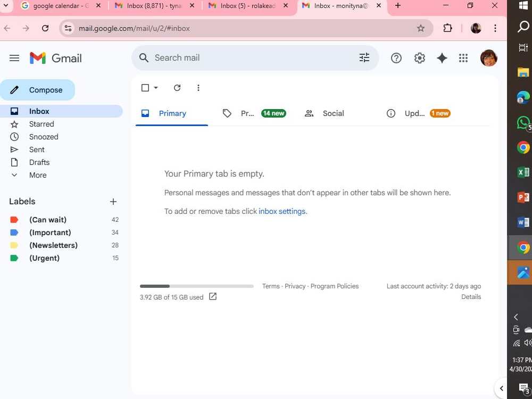Click the search magnifier icon
Screen dimensions: 532x399
pyautogui.click(x=144, y=58)
